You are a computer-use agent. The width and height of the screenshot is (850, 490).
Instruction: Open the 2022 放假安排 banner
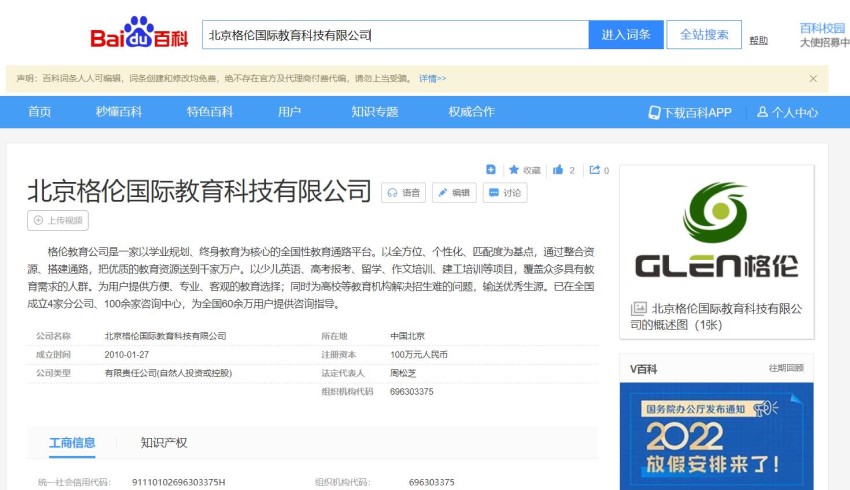click(716, 436)
